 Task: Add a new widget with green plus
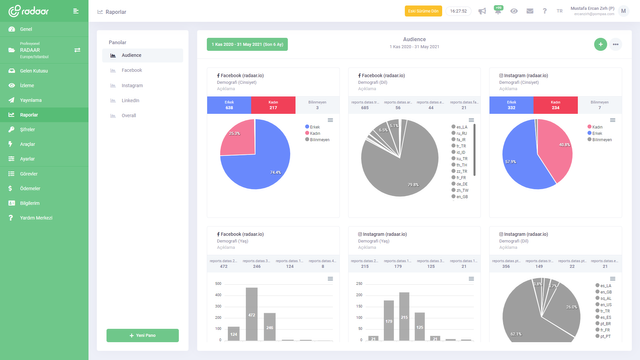pyautogui.click(x=600, y=44)
